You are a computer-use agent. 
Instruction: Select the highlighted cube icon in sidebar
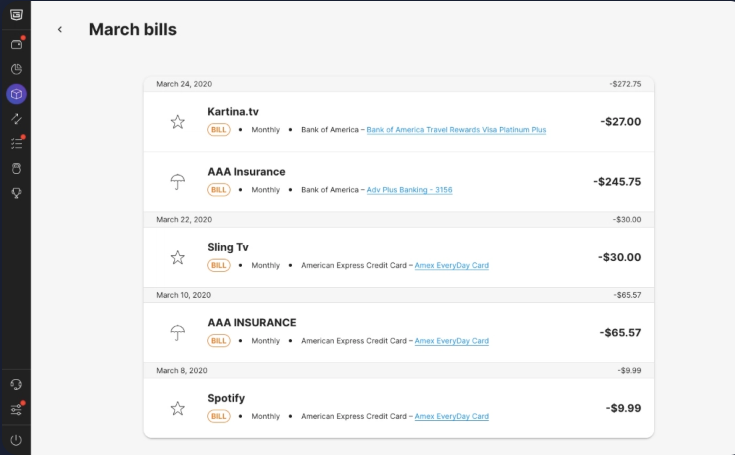(x=16, y=94)
